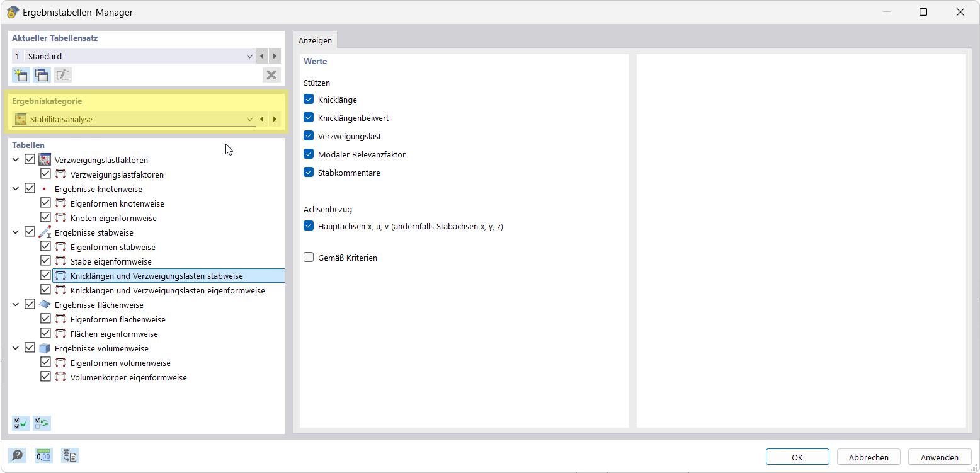
Task: Enable Gemäß Kriterien
Action: 308,257
